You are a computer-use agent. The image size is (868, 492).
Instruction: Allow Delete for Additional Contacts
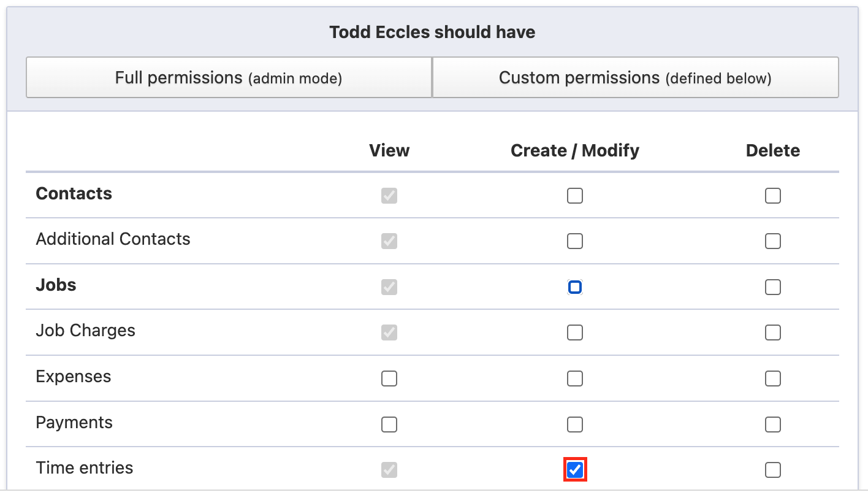[773, 241]
